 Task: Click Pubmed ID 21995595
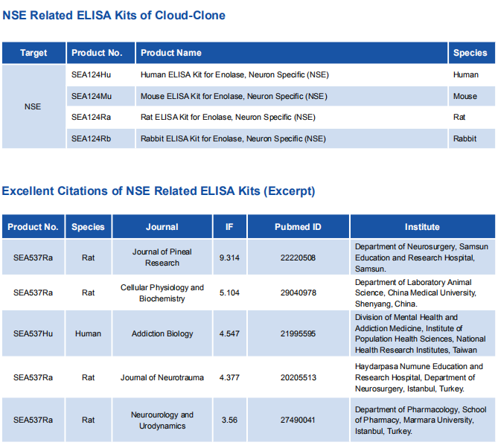pyautogui.click(x=298, y=333)
